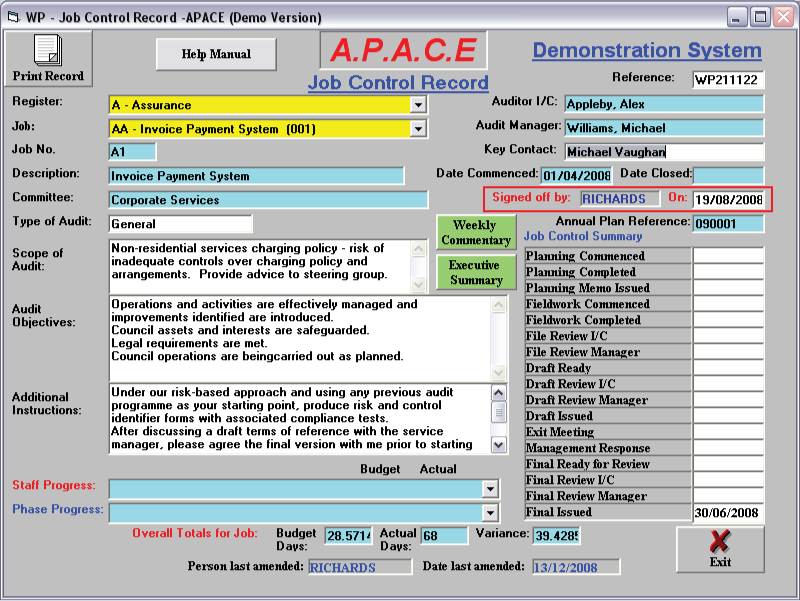This screenshot has height=601, width=800.
Task: Click the Print Record icon
Action: [x=47, y=51]
